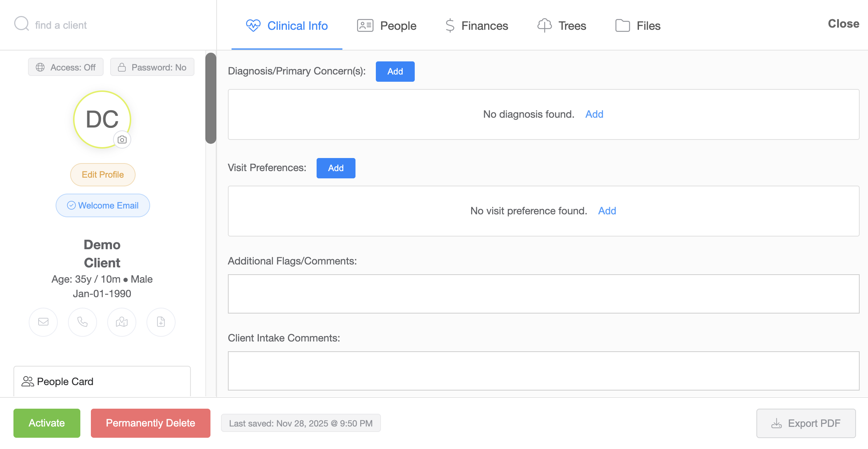
Task: Click the email envelope contact icon
Action: (x=43, y=322)
